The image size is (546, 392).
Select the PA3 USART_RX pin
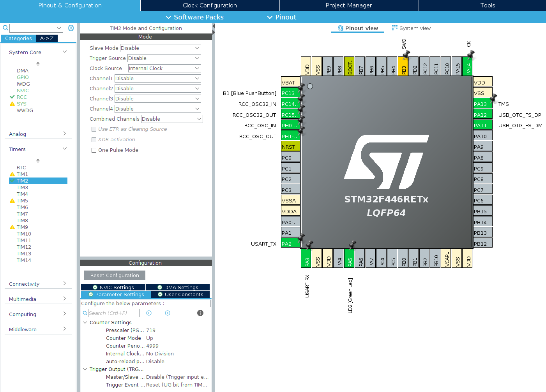coord(306,258)
